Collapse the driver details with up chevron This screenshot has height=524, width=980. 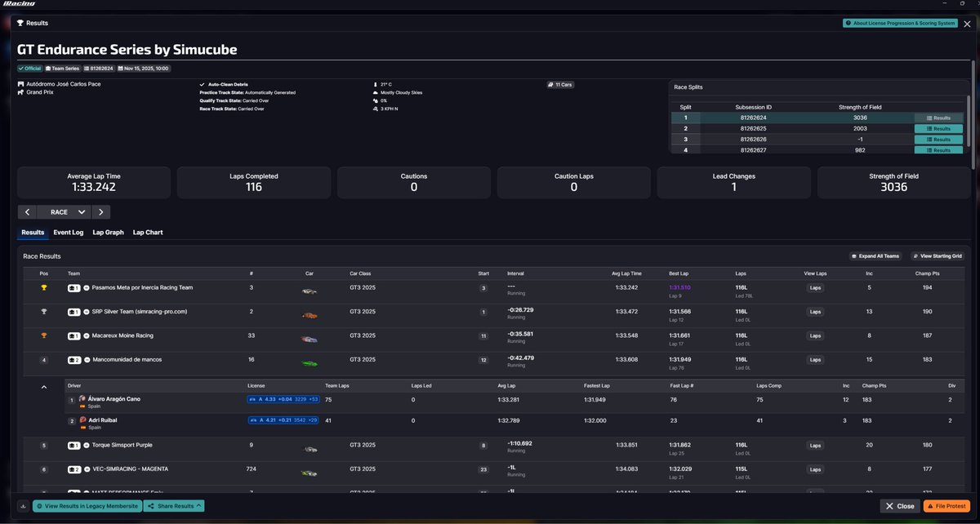[44, 388]
